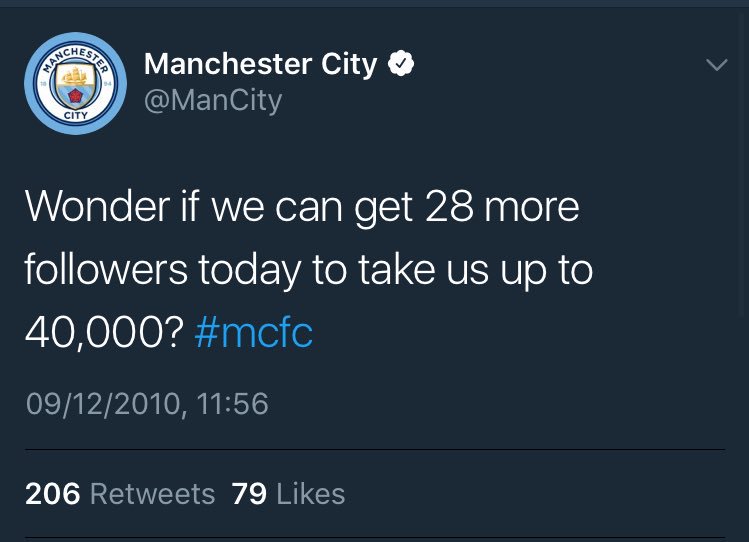Open the Manchester City crest profile picture
The width and height of the screenshot is (749, 542).
coord(75,84)
